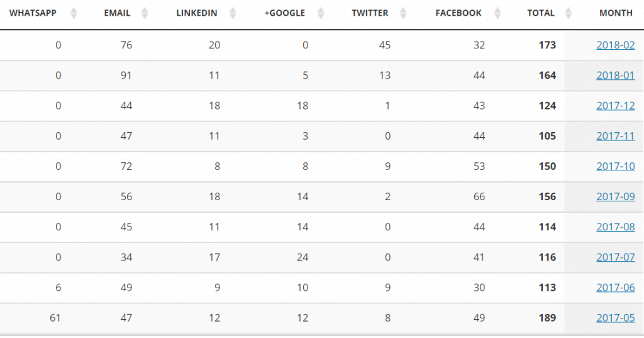Open month 2017-11 report
This screenshot has height=338, width=644.
point(615,136)
